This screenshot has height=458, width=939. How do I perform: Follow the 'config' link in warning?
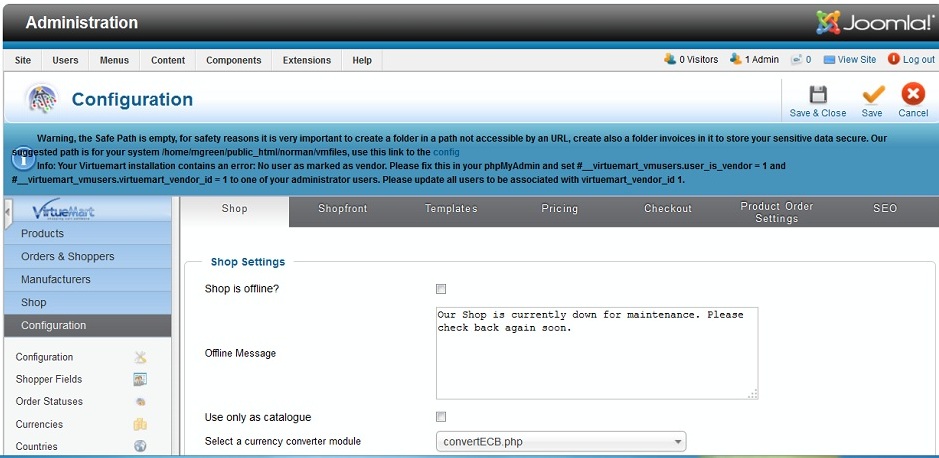(446, 152)
